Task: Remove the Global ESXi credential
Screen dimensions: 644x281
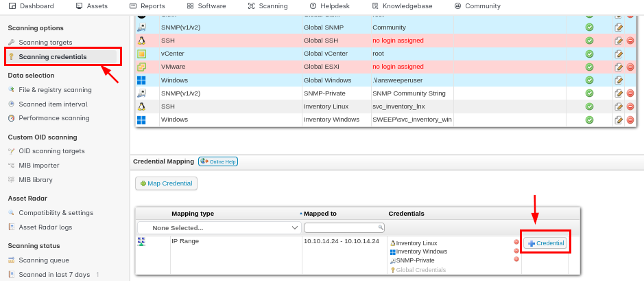Action: [x=630, y=67]
